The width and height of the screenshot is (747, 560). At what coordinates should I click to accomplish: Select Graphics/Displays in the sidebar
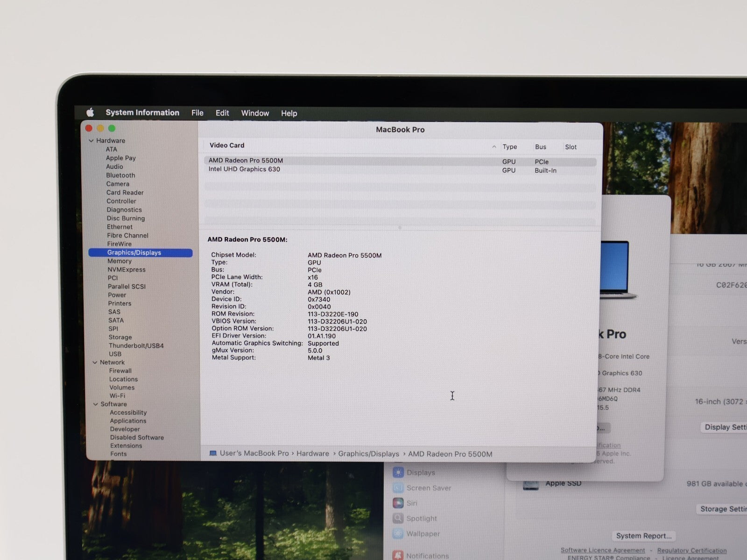(140, 252)
